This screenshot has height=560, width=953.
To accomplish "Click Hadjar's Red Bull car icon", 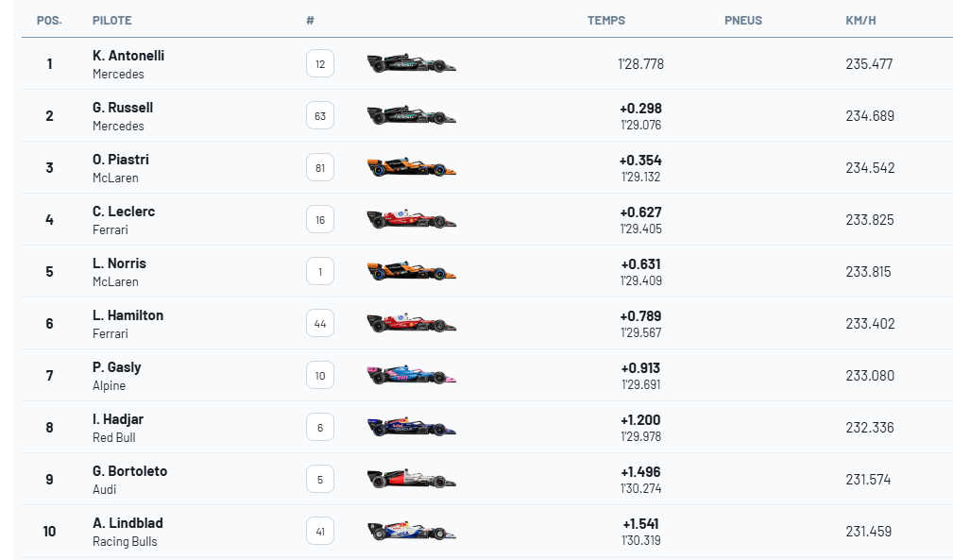I will coord(411,428).
